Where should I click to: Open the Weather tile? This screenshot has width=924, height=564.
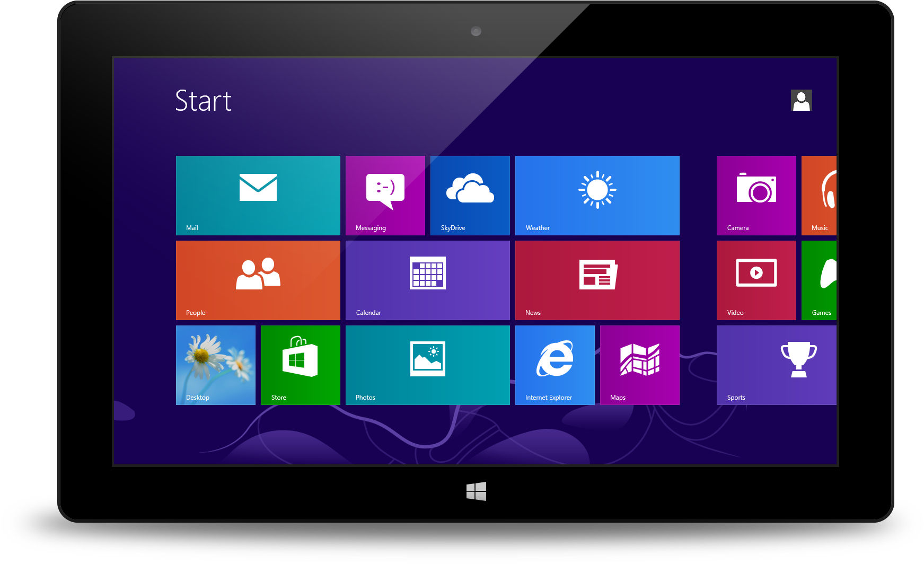[x=597, y=195]
